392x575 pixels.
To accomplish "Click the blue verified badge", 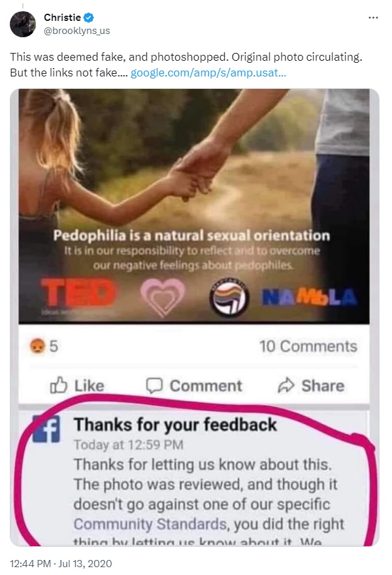I will [x=89, y=17].
